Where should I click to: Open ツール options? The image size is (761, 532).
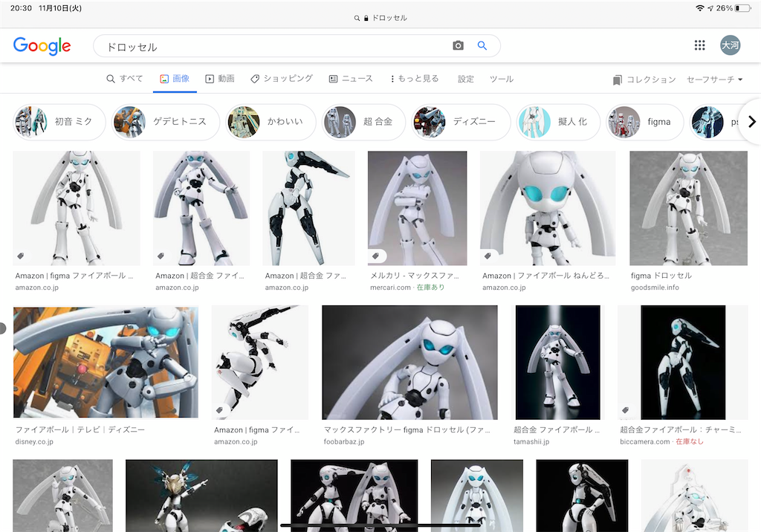(x=502, y=79)
